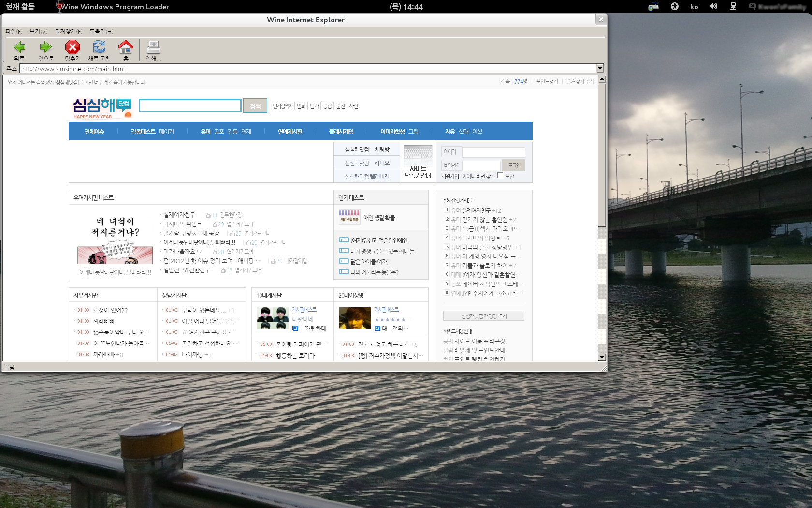812x508 pixels.
Task: Open the 10대게시판 best photo thumbnail
Action: point(273,318)
